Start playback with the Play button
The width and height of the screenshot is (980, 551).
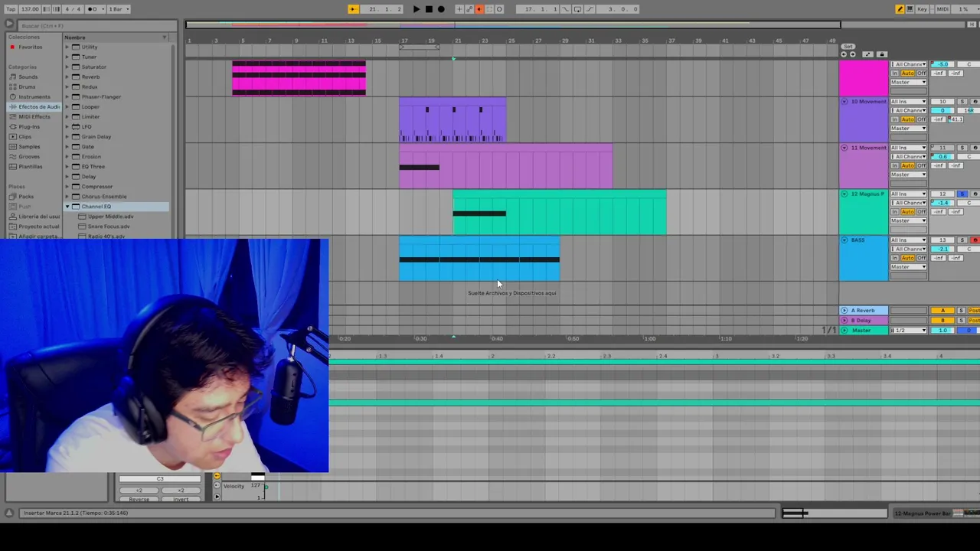[416, 9]
